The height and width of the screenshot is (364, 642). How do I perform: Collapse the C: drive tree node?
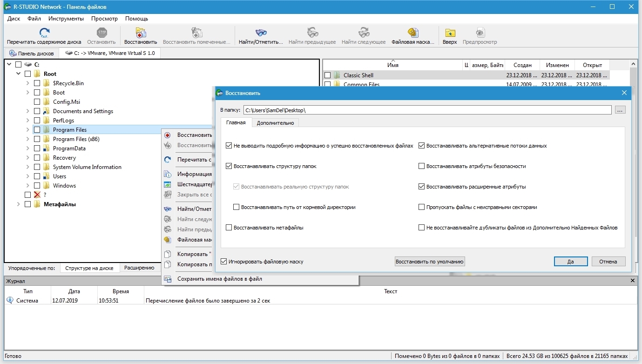(9, 64)
